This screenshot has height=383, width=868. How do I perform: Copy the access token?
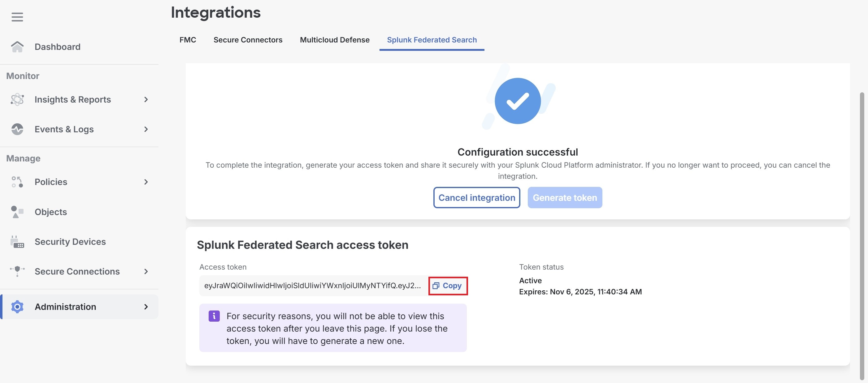(448, 286)
